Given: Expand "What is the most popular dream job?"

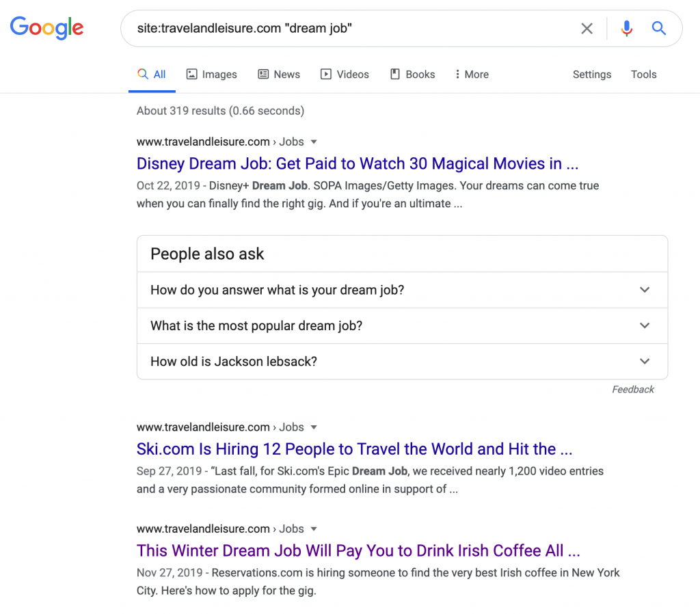Looking at the screenshot, I should [402, 325].
